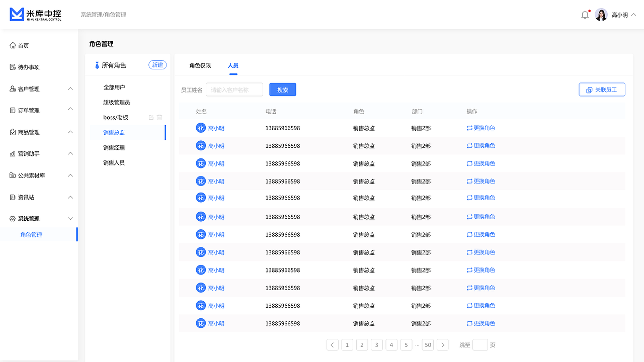The height and width of the screenshot is (362, 644).
Task: Click the 系统管理 gear icon in sidebar
Action: point(13,219)
